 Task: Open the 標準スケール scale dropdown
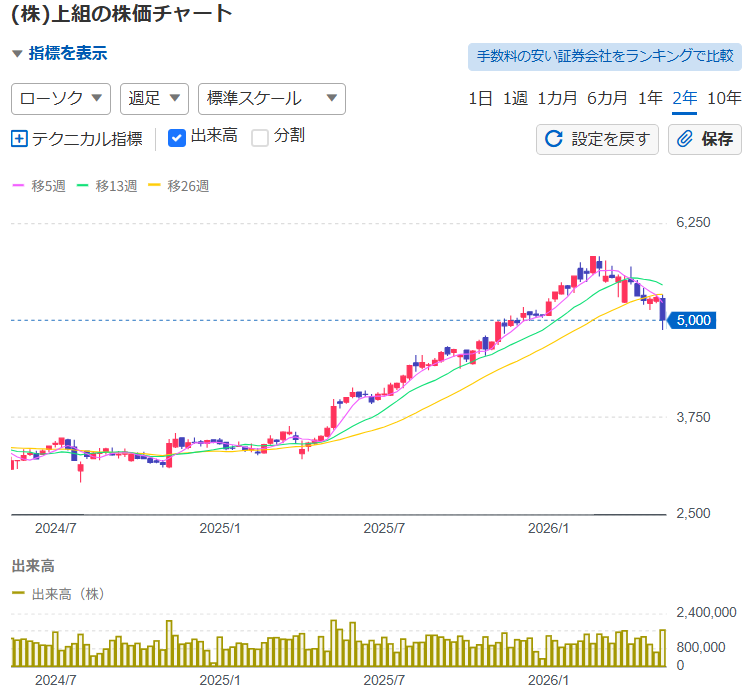(x=272, y=99)
